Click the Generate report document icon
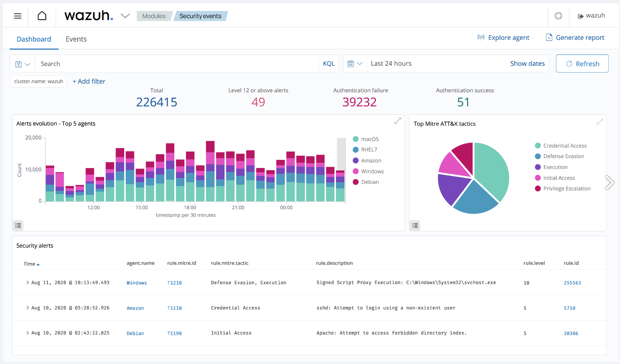The height and width of the screenshot is (364, 620). pyautogui.click(x=549, y=37)
